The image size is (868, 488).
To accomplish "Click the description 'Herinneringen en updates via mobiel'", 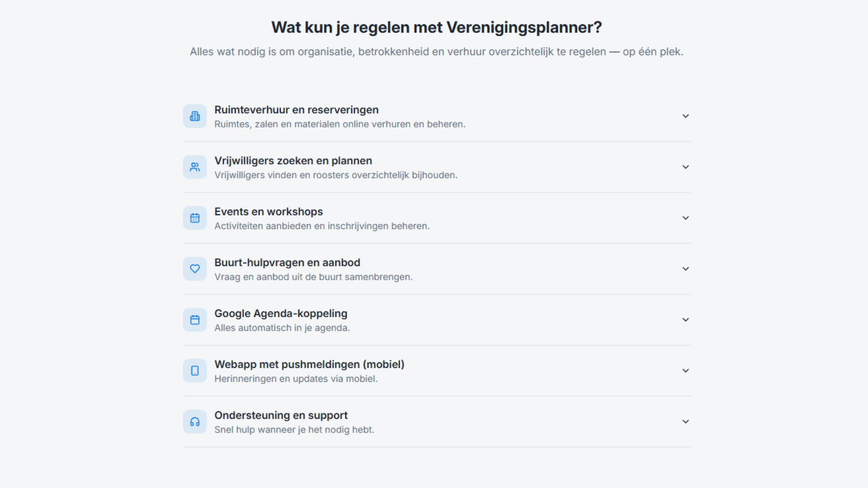I will coord(296,379).
